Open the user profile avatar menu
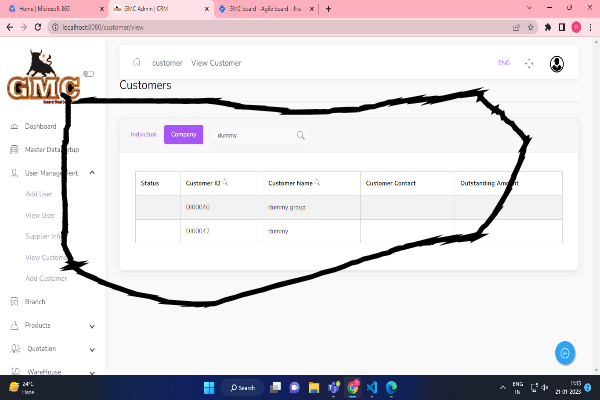This screenshot has width=600, height=400. tap(557, 64)
